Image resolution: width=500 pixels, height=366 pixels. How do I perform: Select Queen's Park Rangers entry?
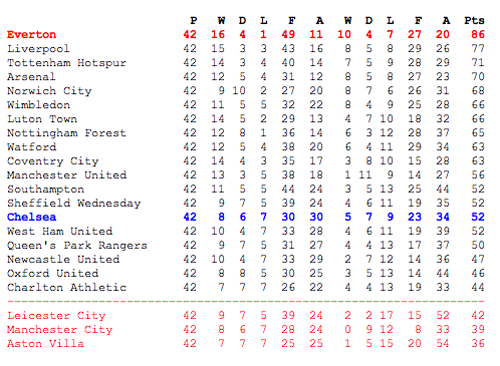[77, 245]
